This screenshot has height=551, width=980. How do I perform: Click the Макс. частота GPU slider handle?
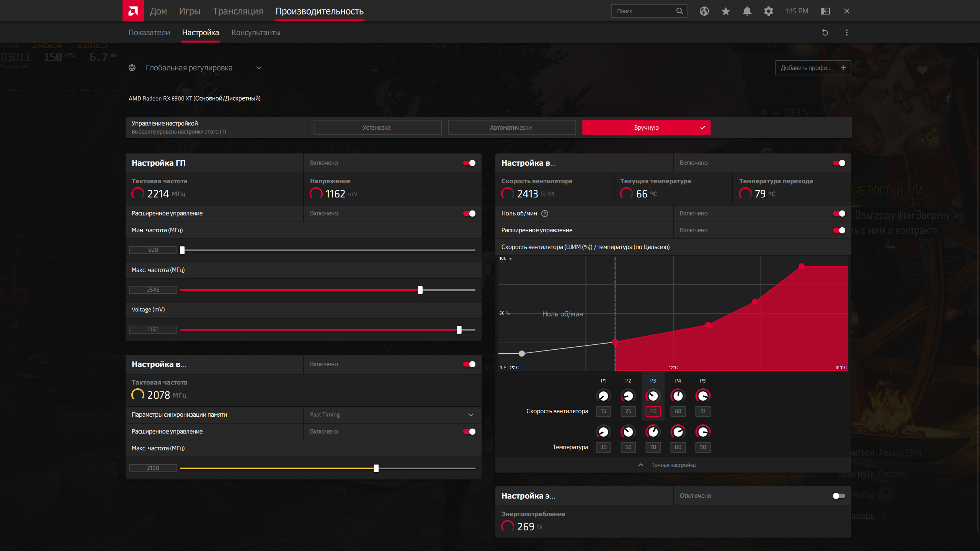(x=420, y=290)
